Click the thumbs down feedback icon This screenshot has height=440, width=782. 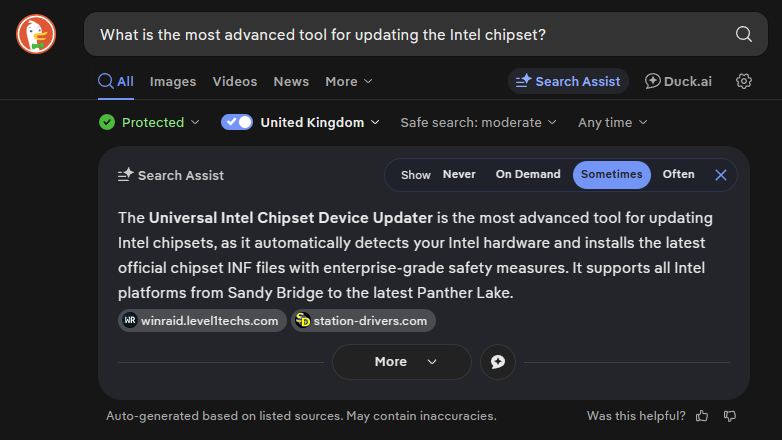[x=730, y=416]
